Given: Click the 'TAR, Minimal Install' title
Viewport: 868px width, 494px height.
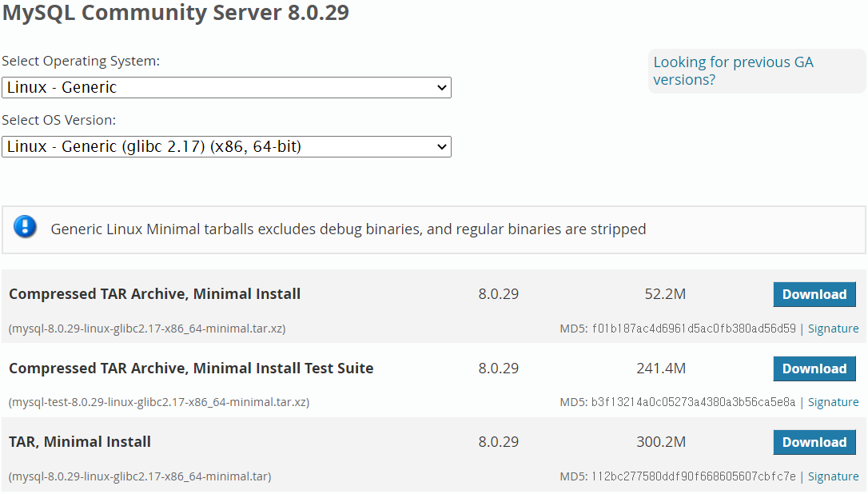Looking at the screenshot, I should tap(80, 442).
